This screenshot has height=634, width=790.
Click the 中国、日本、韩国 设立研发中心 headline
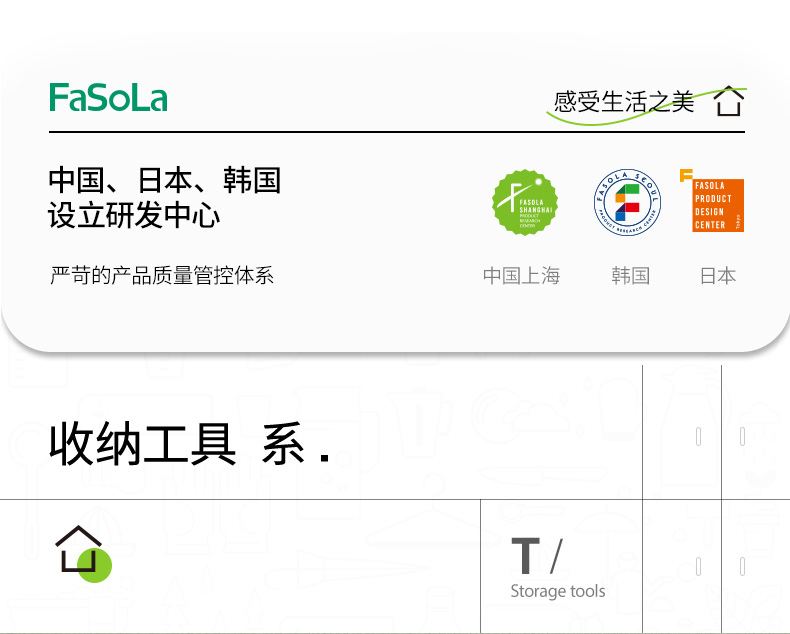point(164,198)
